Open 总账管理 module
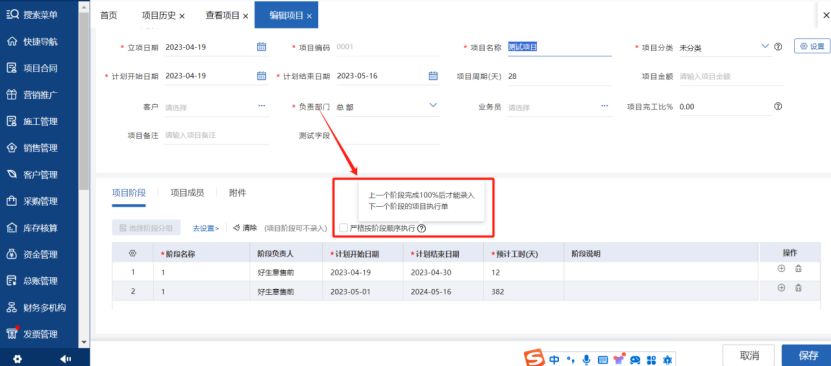Viewport: 831px width, 366px height. click(x=32, y=281)
